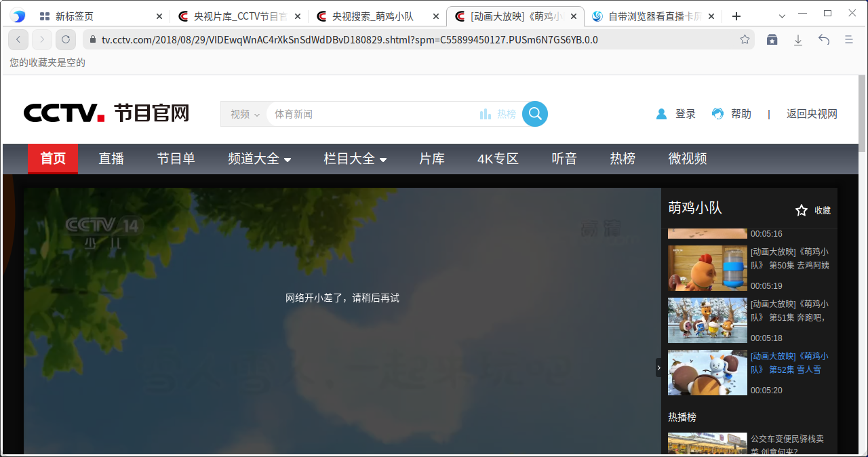Image resolution: width=868 pixels, height=457 pixels.
Task: Click the 登录 link
Action: [x=686, y=114]
